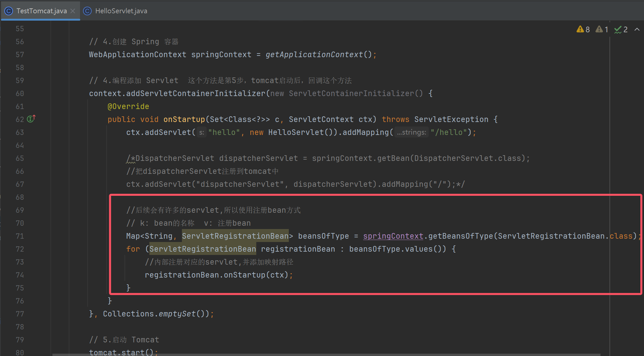644x356 pixels.
Task: Click the springContext link on line 71
Action: tap(393, 236)
